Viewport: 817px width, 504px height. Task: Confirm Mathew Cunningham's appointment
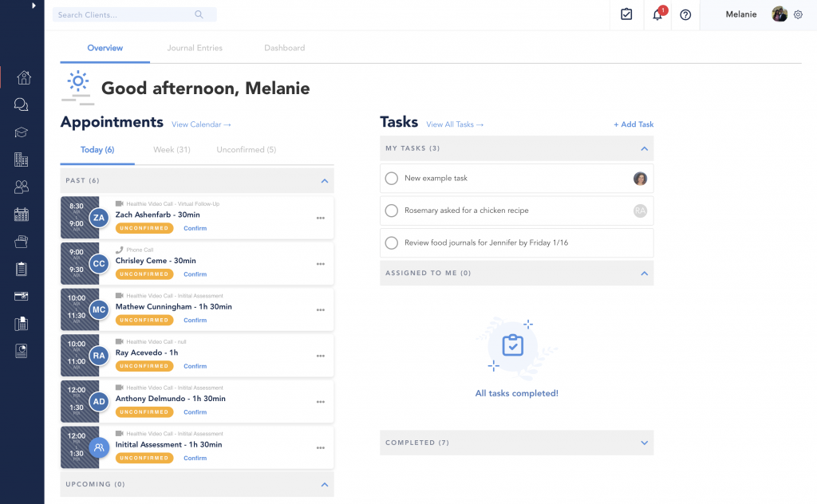[x=195, y=321]
